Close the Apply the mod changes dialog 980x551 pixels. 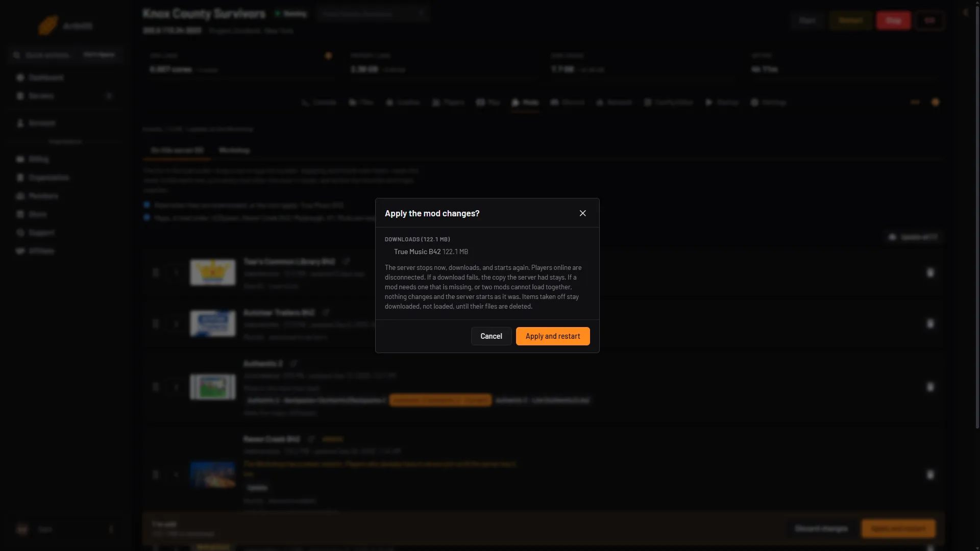(583, 213)
